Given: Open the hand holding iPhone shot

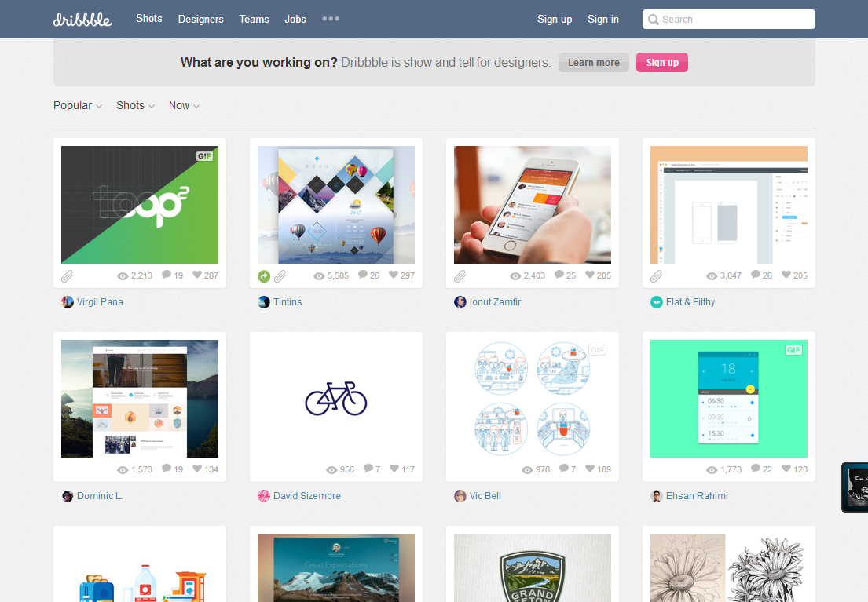Looking at the screenshot, I should click(533, 205).
